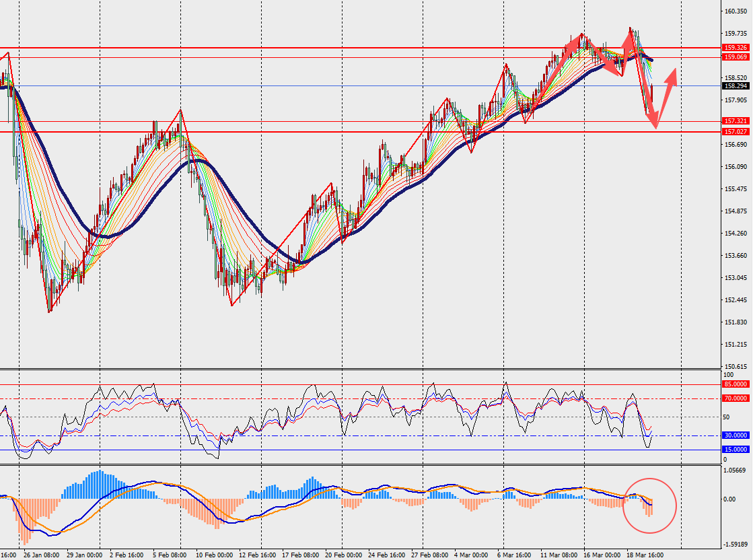The image size is (753, 560).
Task: Click the 160.350 value on the price scale
Action: pyautogui.click(x=736, y=11)
